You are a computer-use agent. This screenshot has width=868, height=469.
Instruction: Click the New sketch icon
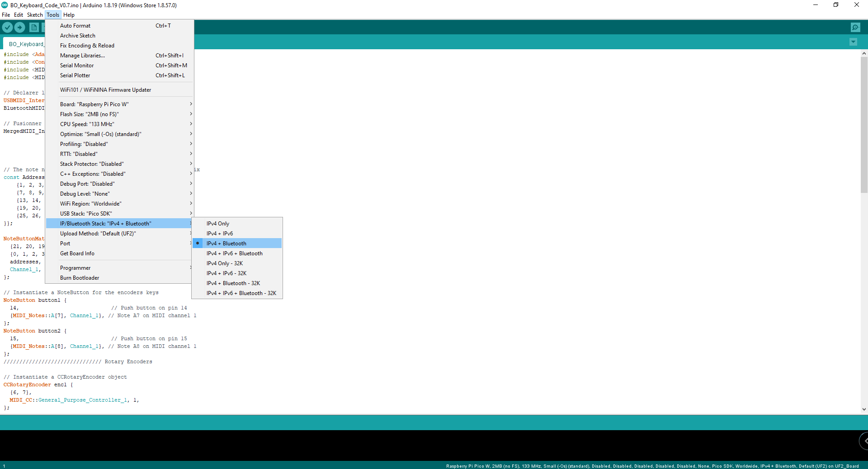click(x=34, y=27)
